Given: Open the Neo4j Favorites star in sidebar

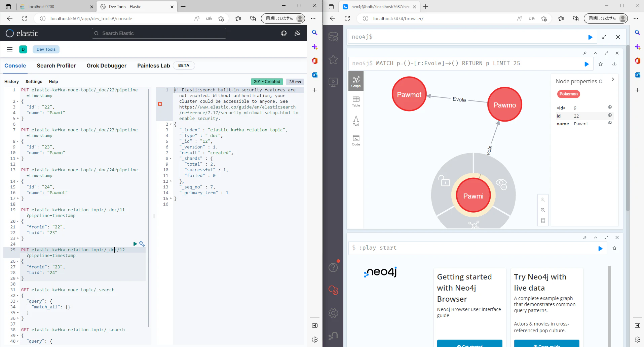Looking at the screenshot, I should coord(333,59).
